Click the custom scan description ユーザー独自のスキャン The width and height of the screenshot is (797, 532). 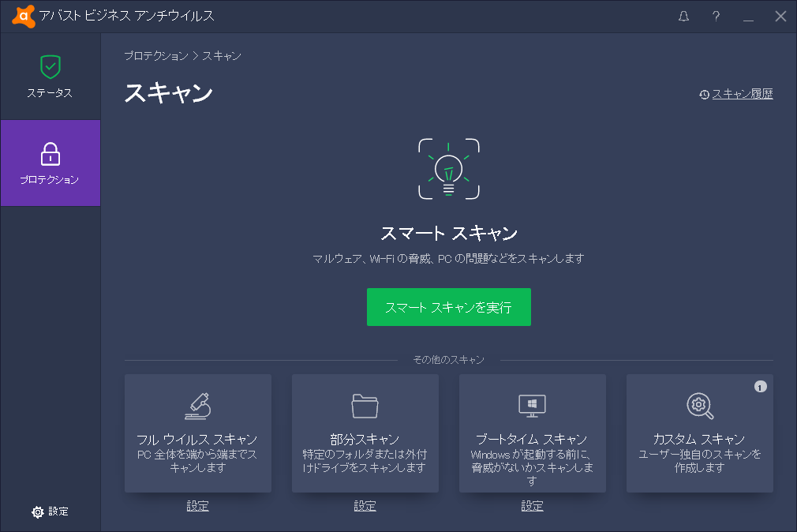(700, 461)
